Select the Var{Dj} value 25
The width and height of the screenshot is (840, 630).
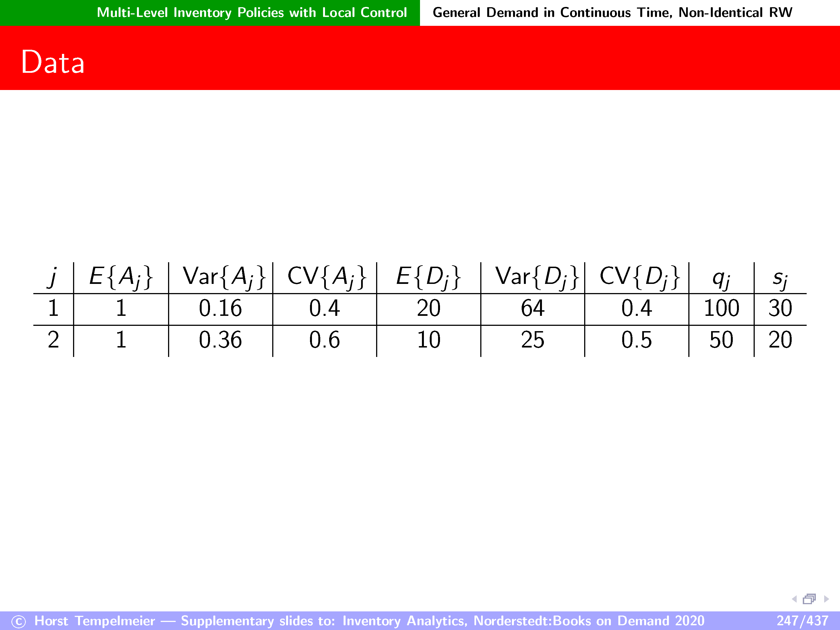point(532,339)
